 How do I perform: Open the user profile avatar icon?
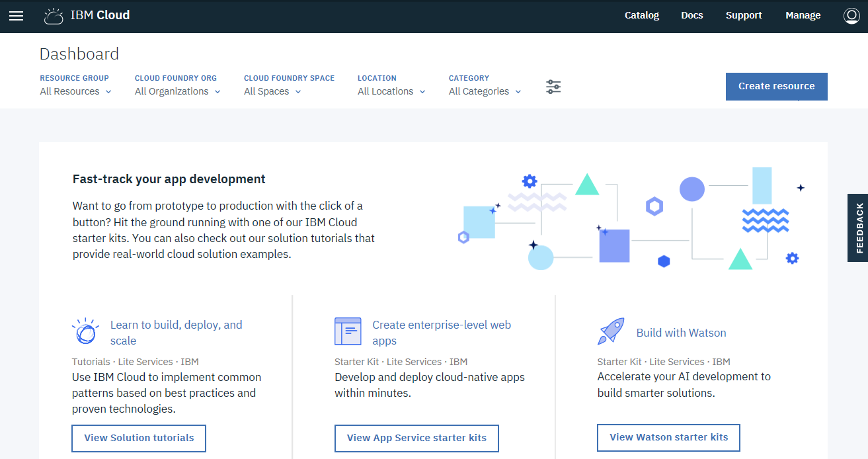coord(851,16)
